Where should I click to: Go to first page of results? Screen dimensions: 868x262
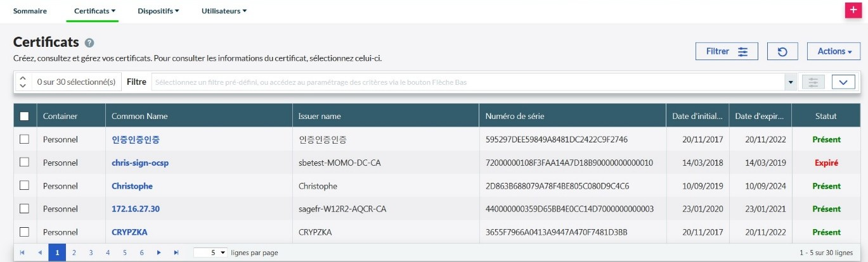[x=23, y=253]
